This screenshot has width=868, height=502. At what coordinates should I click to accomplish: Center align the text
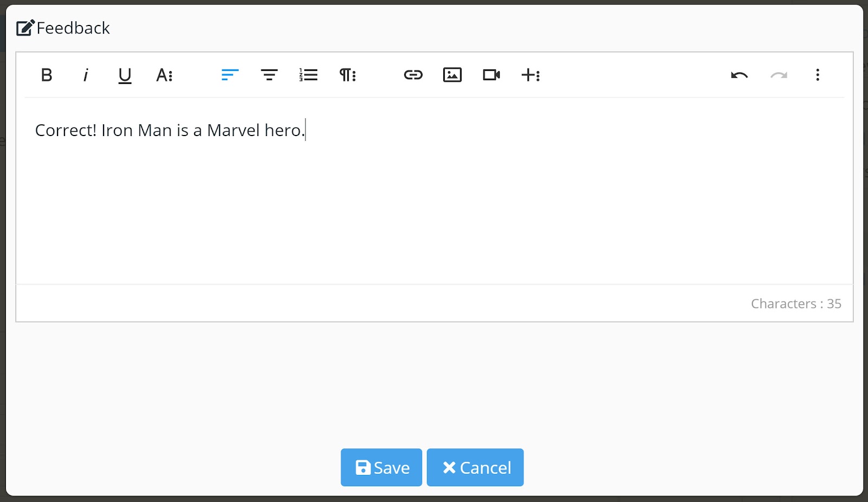[269, 75]
